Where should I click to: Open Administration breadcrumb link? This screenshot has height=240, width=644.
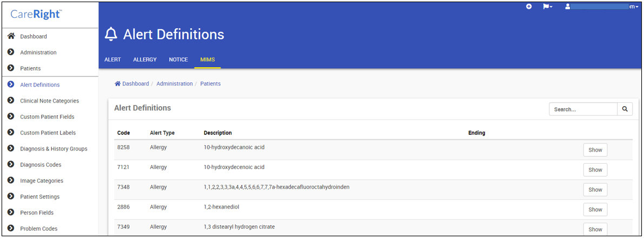[175, 83]
